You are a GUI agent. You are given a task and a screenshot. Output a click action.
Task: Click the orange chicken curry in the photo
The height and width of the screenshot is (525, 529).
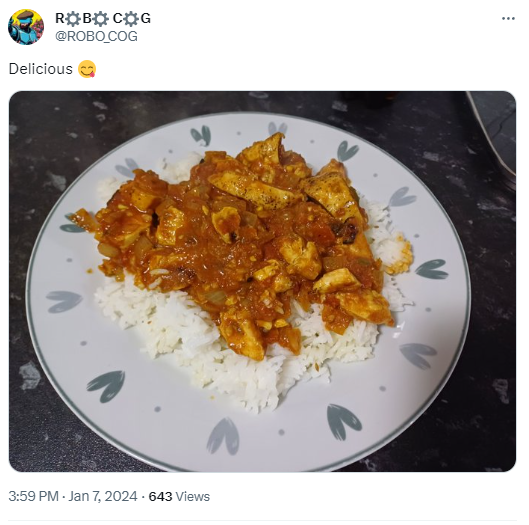[x=243, y=236]
